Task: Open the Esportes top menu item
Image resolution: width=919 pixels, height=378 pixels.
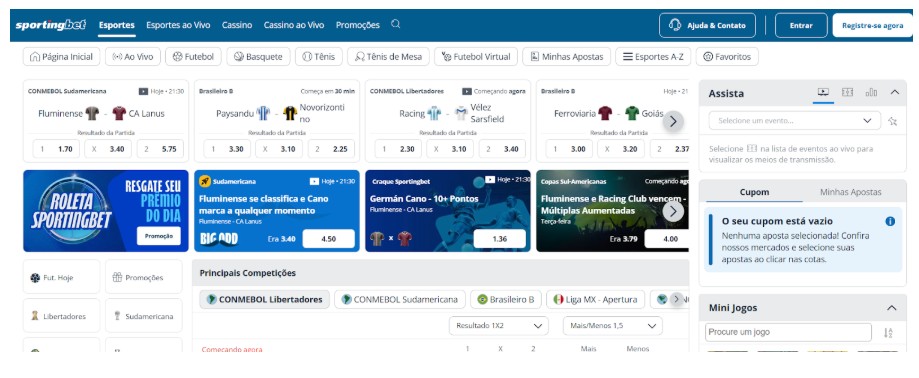Action: (x=117, y=25)
